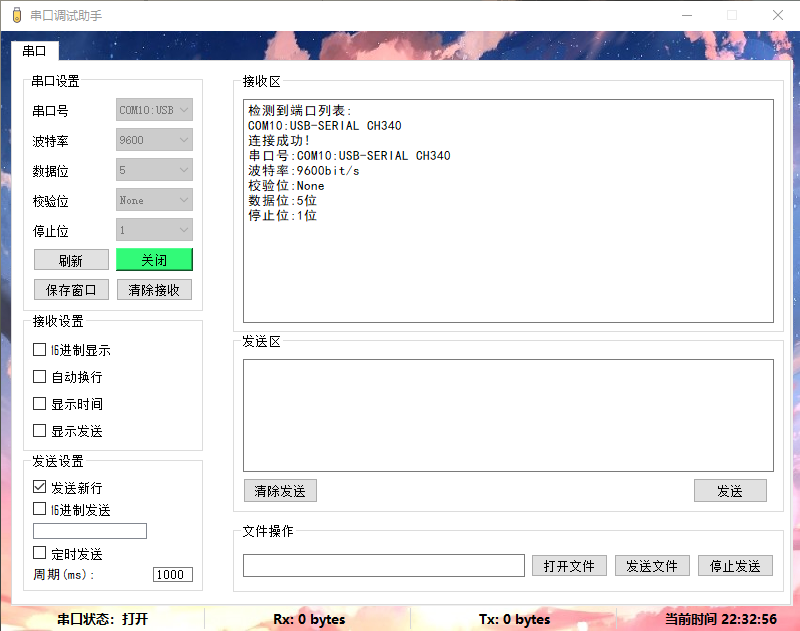Click the 保存窗口 button
This screenshot has width=800, height=631.
71,290
